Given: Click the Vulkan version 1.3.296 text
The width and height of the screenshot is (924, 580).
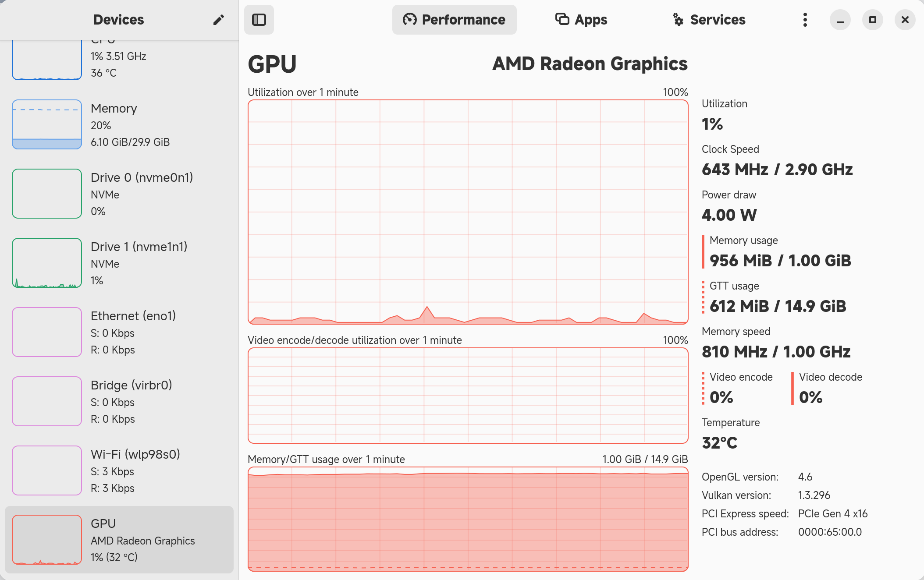Looking at the screenshot, I should click(814, 495).
